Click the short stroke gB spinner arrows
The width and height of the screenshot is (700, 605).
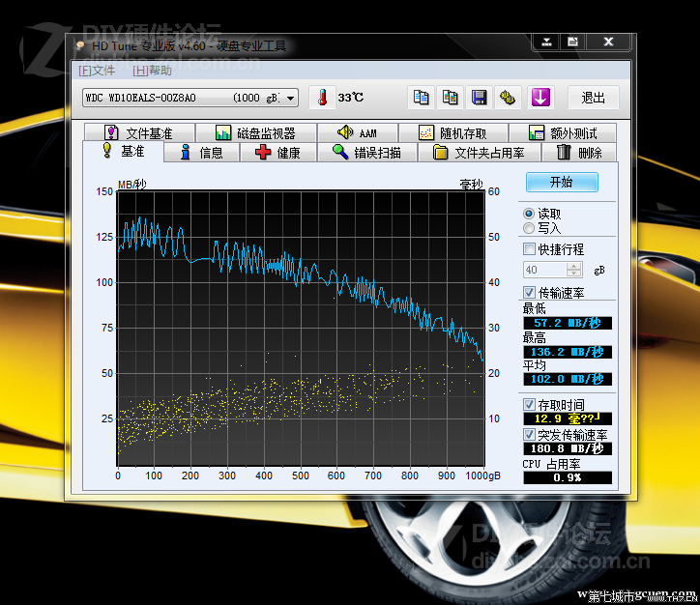coord(575,271)
